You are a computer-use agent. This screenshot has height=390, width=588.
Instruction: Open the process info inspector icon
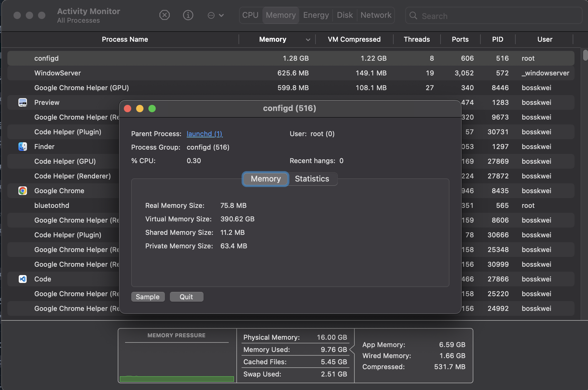[x=188, y=15]
